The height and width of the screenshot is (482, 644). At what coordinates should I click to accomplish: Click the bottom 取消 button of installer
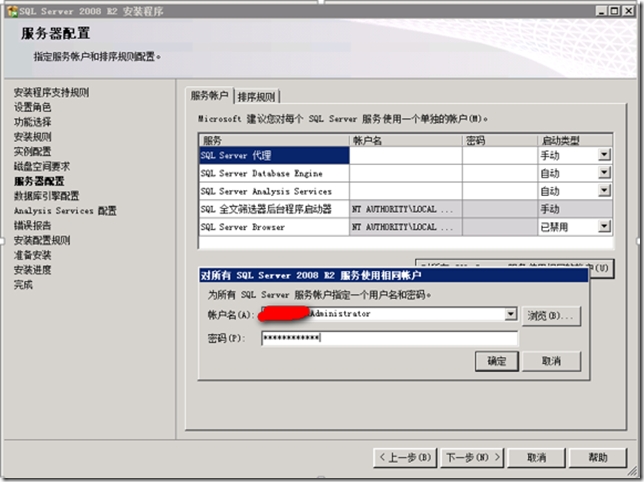536,457
